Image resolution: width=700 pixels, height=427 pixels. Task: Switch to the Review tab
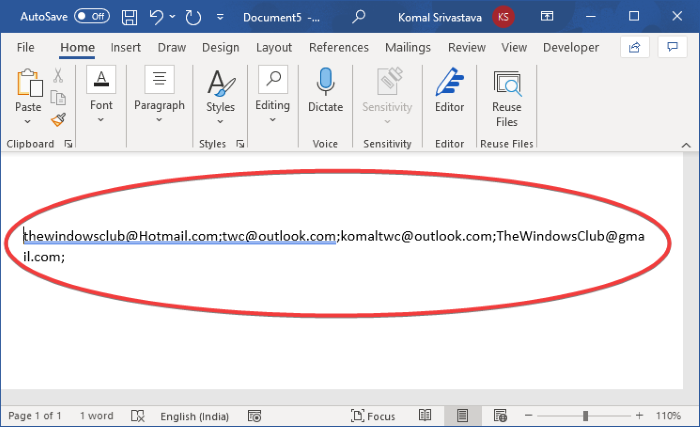pos(467,47)
